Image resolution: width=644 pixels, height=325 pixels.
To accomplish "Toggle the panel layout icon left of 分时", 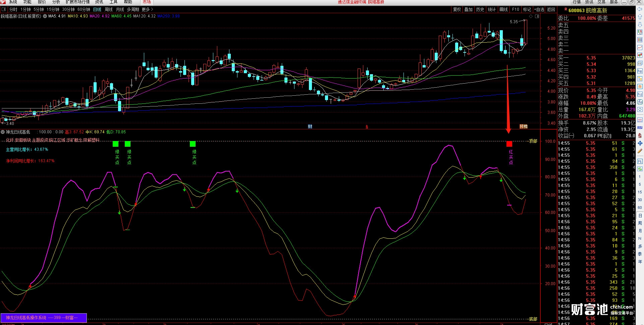I will (x=4, y=9).
